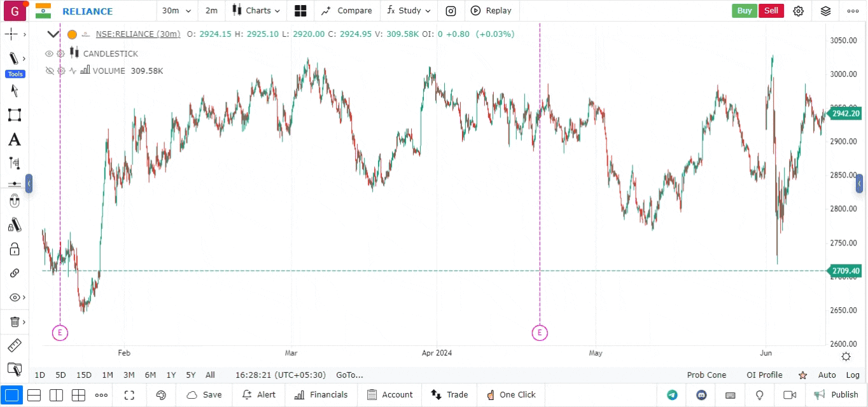Show the hidden VOLUME indicator
The width and height of the screenshot is (868, 407).
(x=49, y=71)
